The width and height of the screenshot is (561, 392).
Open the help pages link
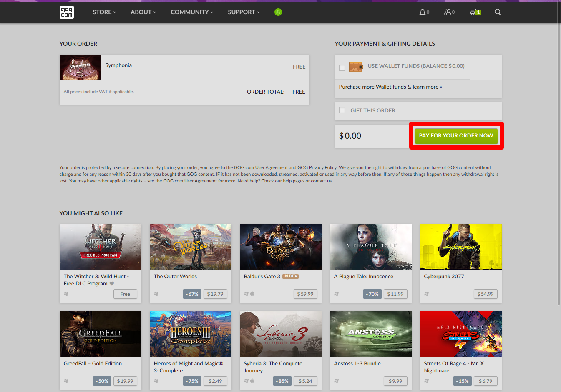tap(294, 181)
